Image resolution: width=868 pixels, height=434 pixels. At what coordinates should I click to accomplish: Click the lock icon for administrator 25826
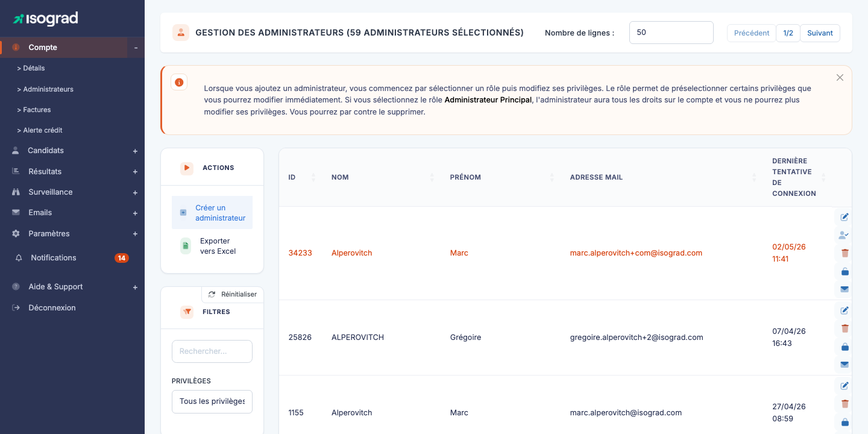844,347
